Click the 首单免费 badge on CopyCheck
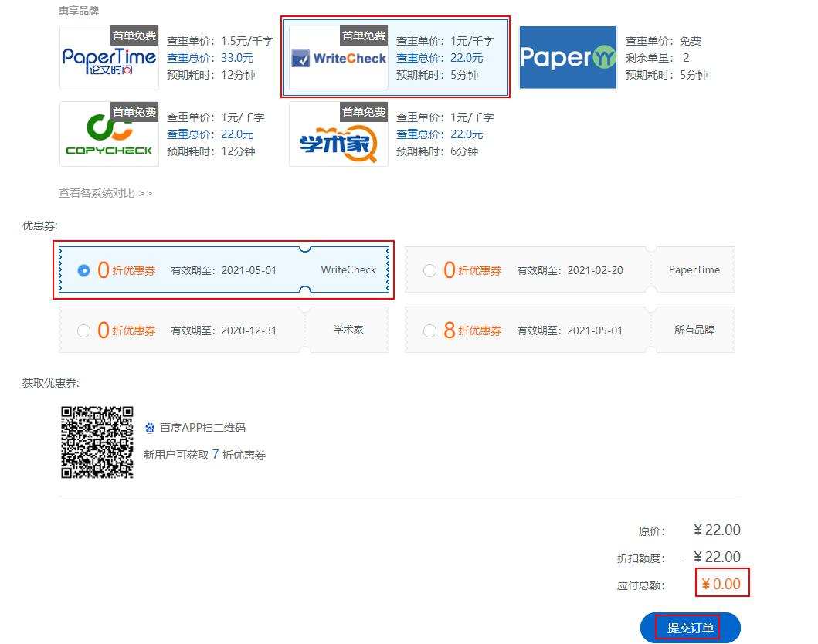This screenshot has width=818, height=644. point(134,112)
